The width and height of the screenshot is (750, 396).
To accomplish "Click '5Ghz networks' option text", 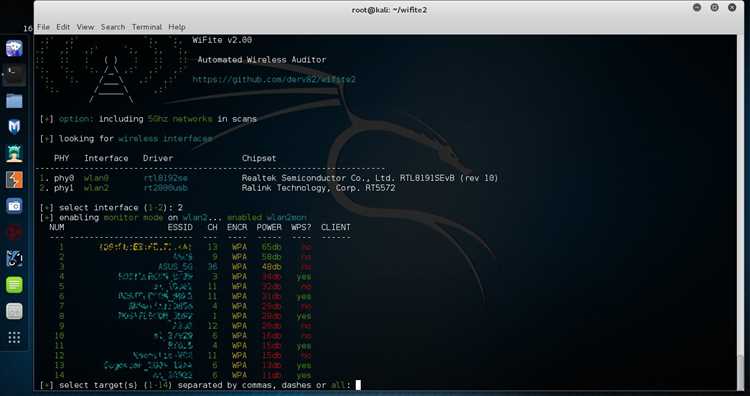I will click(180, 119).
